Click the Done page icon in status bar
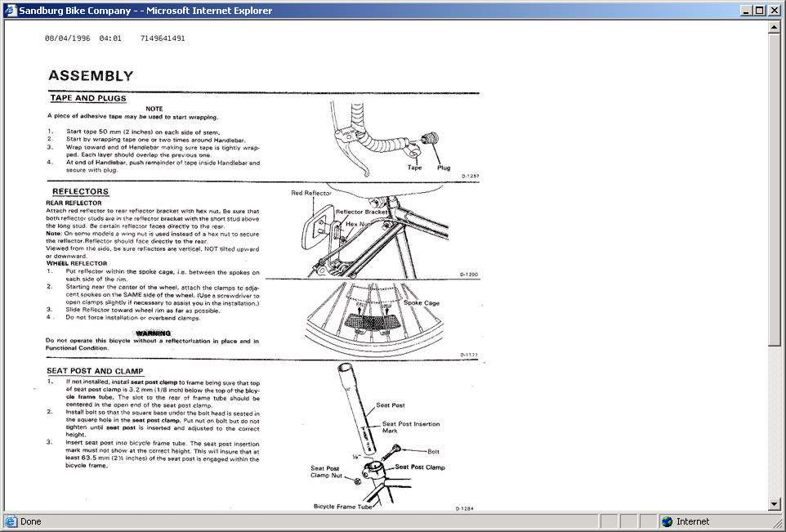The height and width of the screenshot is (532, 786). [x=11, y=521]
